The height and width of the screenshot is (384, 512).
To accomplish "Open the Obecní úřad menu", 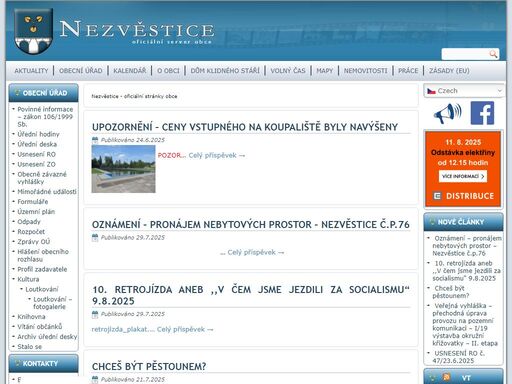I will [81, 71].
